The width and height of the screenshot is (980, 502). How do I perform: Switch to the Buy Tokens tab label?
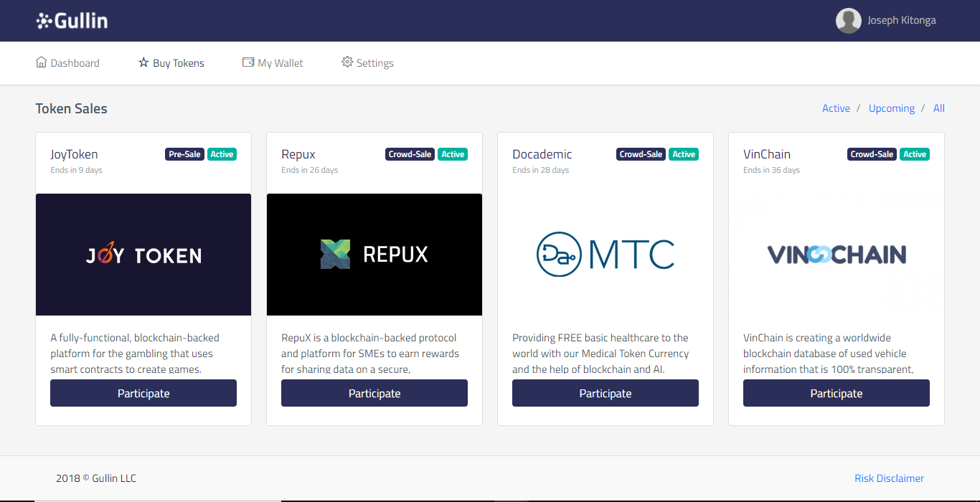[x=179, y=63]
